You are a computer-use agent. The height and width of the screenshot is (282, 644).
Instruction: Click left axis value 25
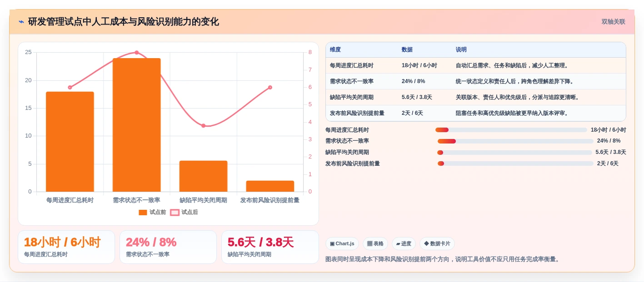tap(28, 52)
